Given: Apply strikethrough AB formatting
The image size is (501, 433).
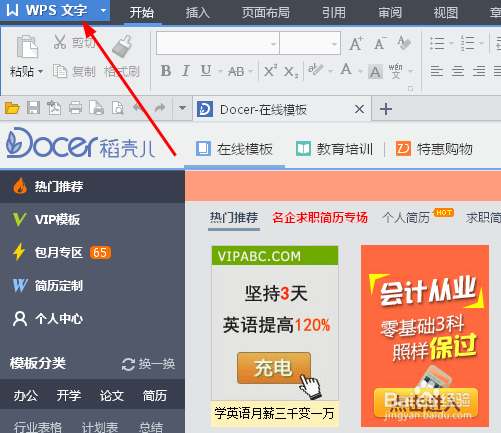Looking at the screenshot, I should click(236, 71).
